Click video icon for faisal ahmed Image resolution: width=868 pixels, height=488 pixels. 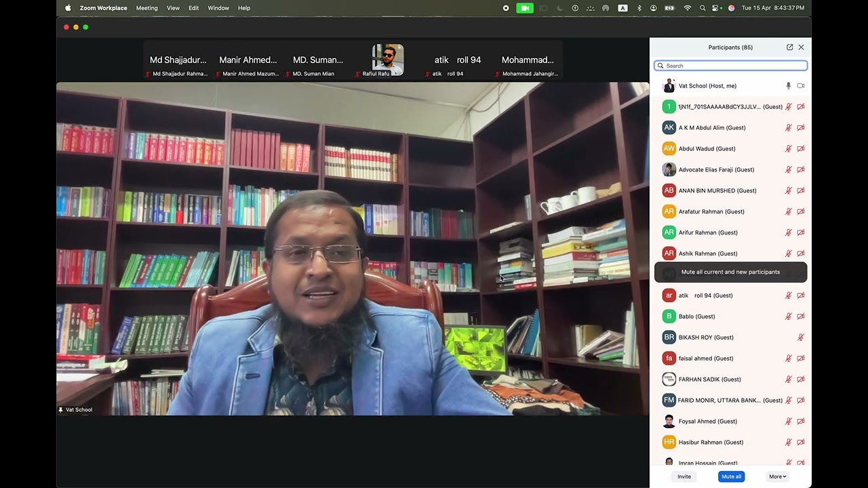801,359
